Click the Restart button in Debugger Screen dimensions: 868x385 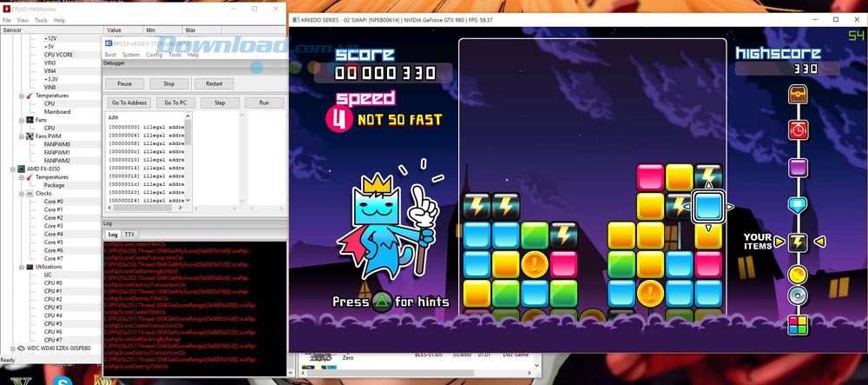coord(214,83)
